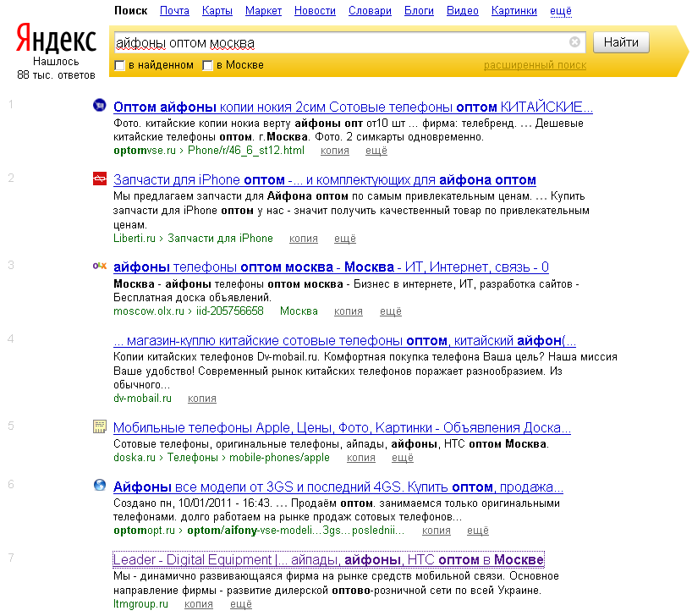Open cached 'копия' of ltmgroup.ru result
This screenshot has width=692, height=616.
198,604
